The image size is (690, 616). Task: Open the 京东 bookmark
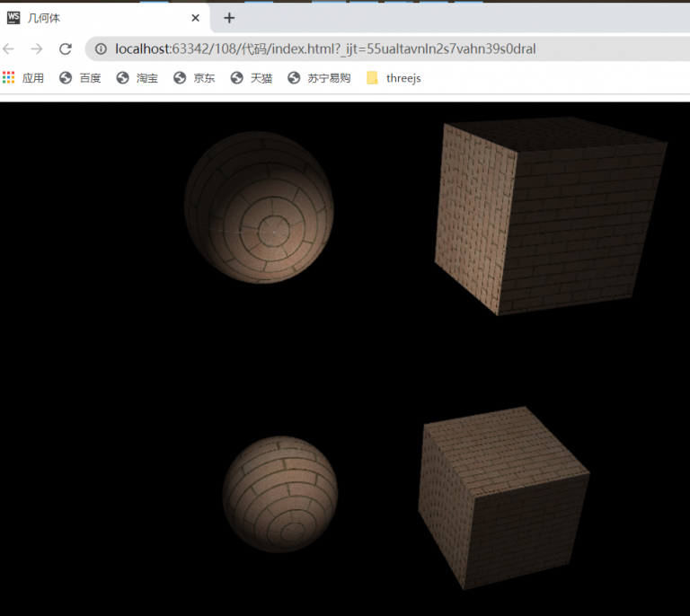[195, 78]
